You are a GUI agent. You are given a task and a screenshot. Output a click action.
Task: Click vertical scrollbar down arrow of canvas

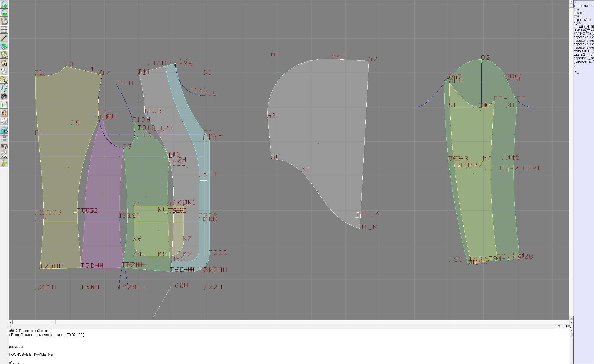coord(571,318)
